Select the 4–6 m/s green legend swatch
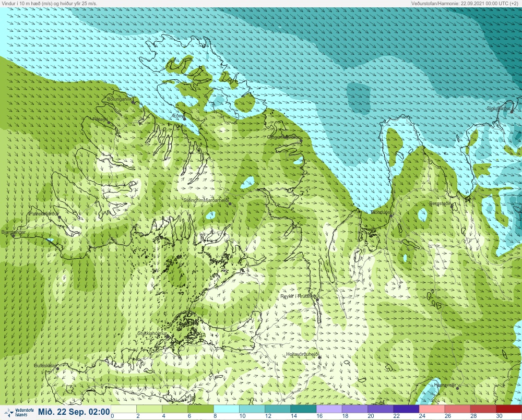The width and height of the screenshot is (522, 420). (175, 409)
